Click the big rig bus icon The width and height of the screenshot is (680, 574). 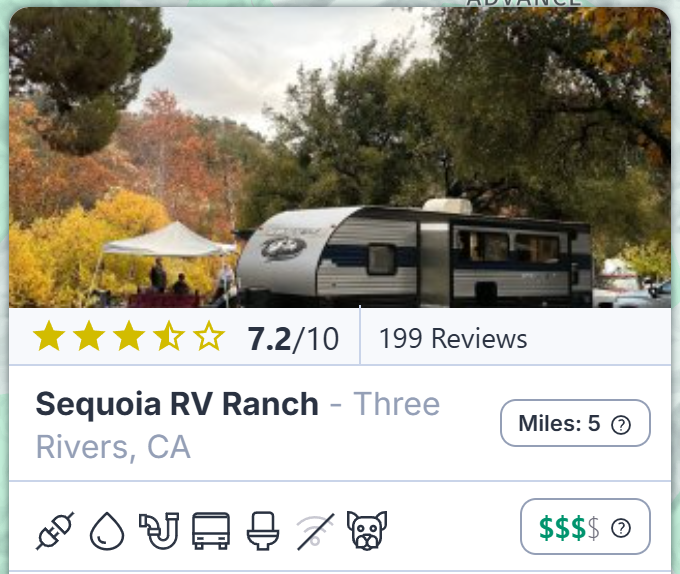(x=211, y=531)
